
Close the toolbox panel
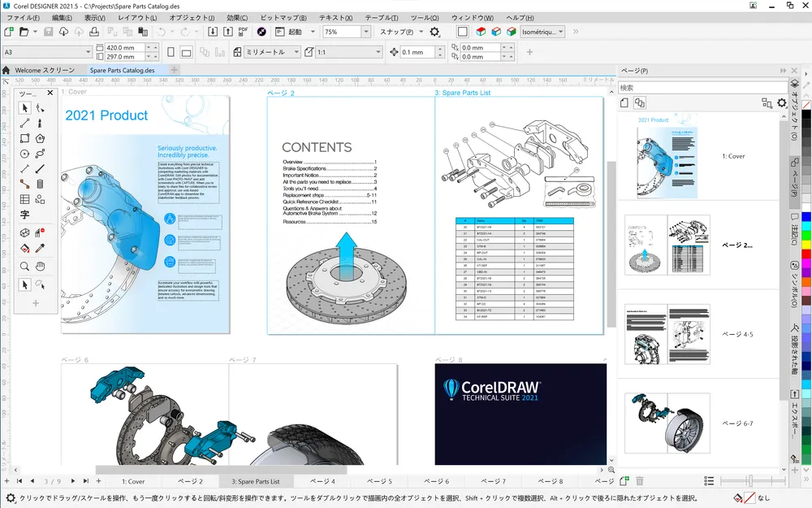50,93
